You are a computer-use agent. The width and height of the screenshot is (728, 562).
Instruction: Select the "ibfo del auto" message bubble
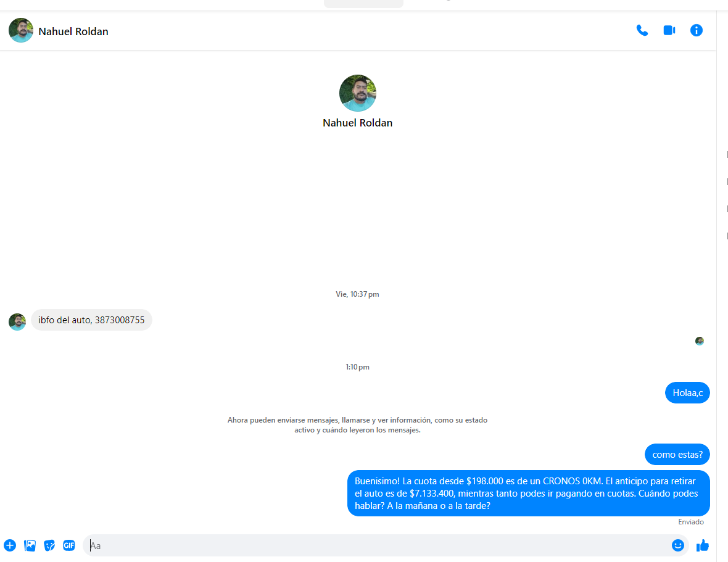[x=91, y=320]
